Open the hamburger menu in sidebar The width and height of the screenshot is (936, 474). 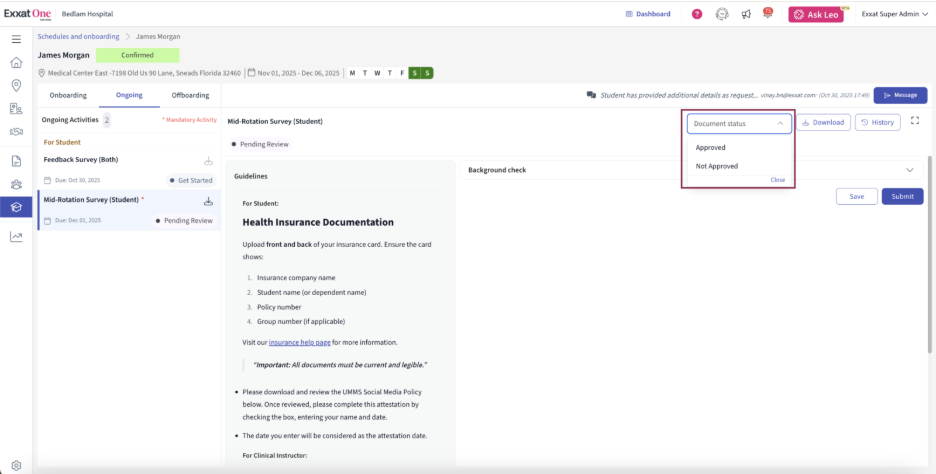pyautogui.click(x=16, y=39)
